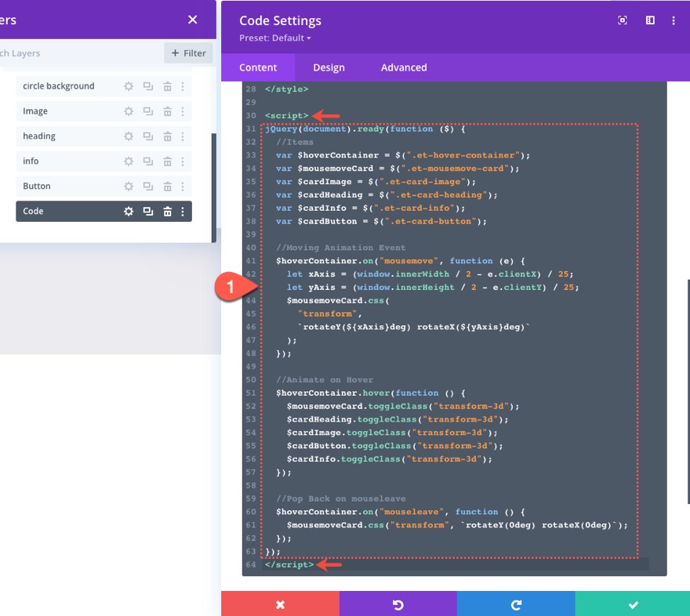Switch to the Advanced tab

point(404,67)
